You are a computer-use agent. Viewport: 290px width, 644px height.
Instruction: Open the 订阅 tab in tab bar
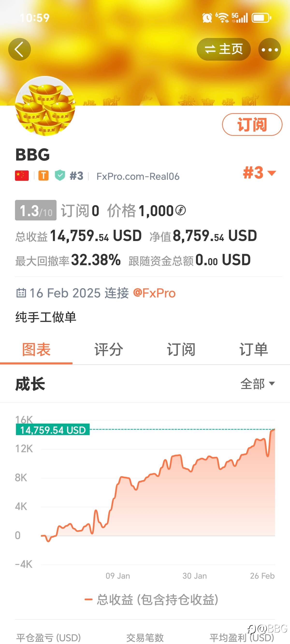point(181,349)
